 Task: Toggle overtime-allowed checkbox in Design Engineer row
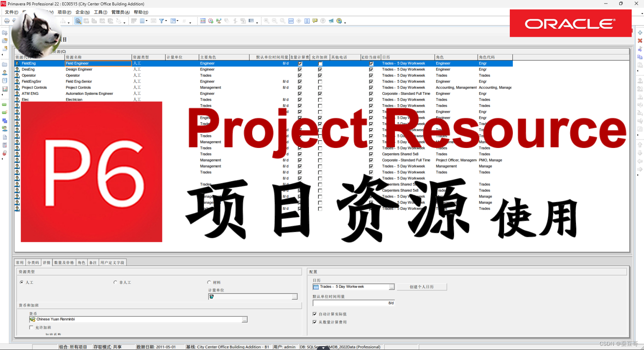320,70
